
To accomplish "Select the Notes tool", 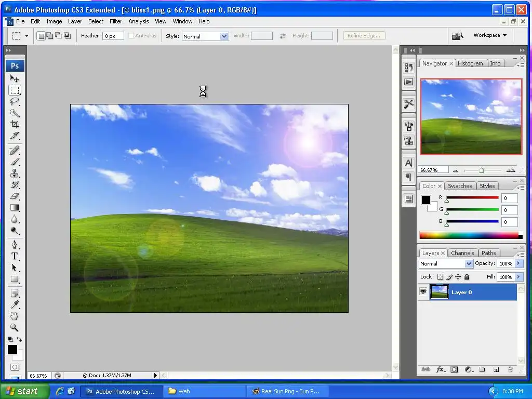I will 14,293.
